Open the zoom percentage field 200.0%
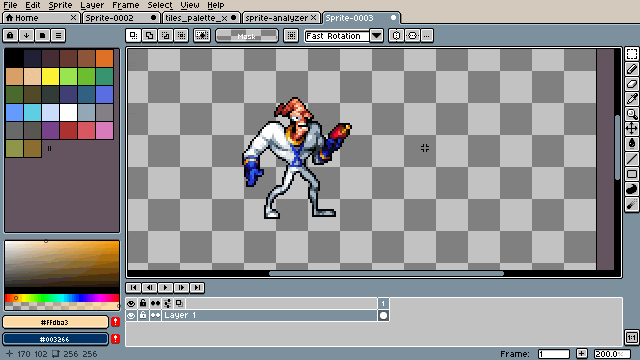This screenshot has width=640, height=360. 611,354
